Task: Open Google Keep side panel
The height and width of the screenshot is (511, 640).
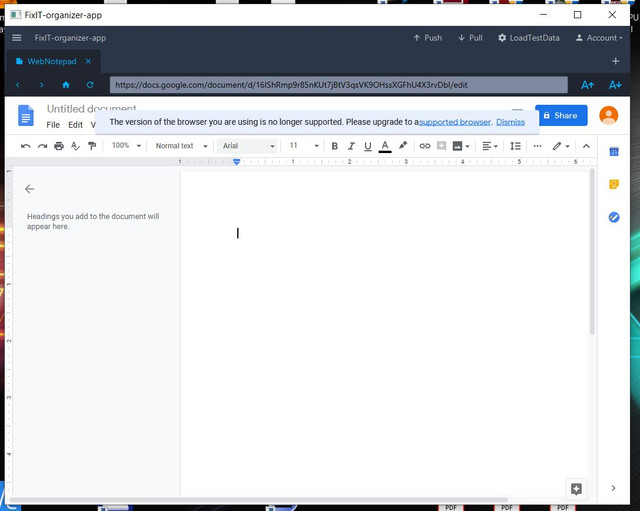Action: [614, 184]
